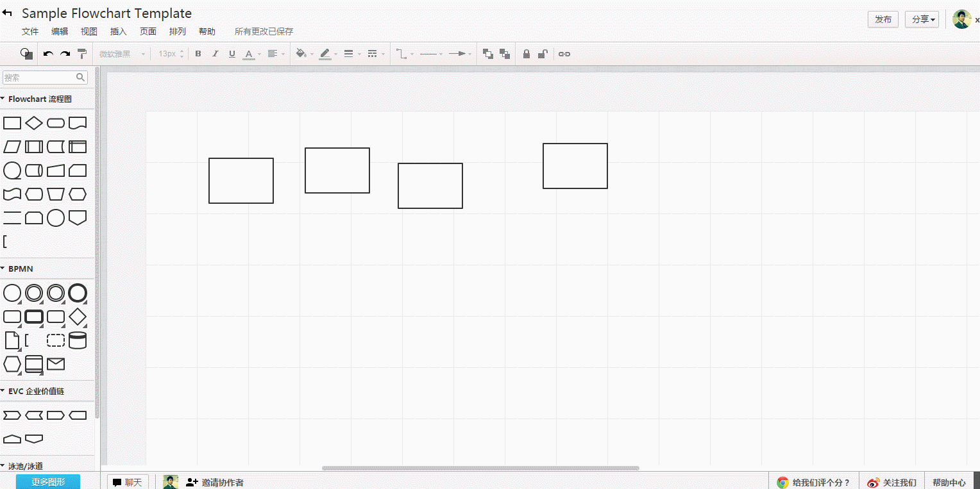Image resolution: width=980 pixels, height=489 pixels.
Task: Select the flowchart diamond decision shape
Action: pos(34,123)
